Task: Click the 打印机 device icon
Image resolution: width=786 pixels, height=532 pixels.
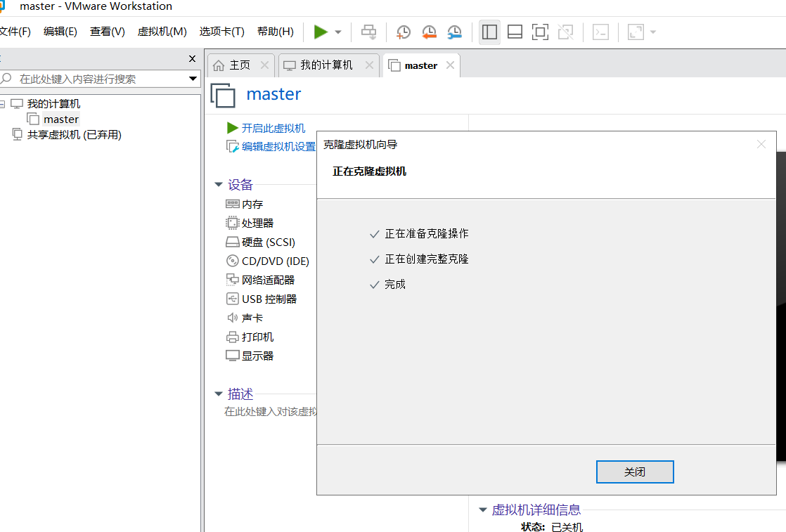Action: 232,337
